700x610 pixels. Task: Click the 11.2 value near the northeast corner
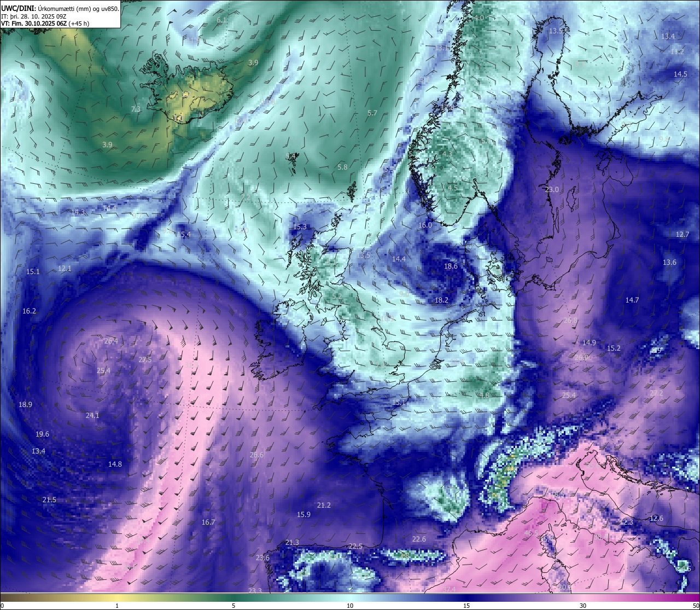(677, 51)
